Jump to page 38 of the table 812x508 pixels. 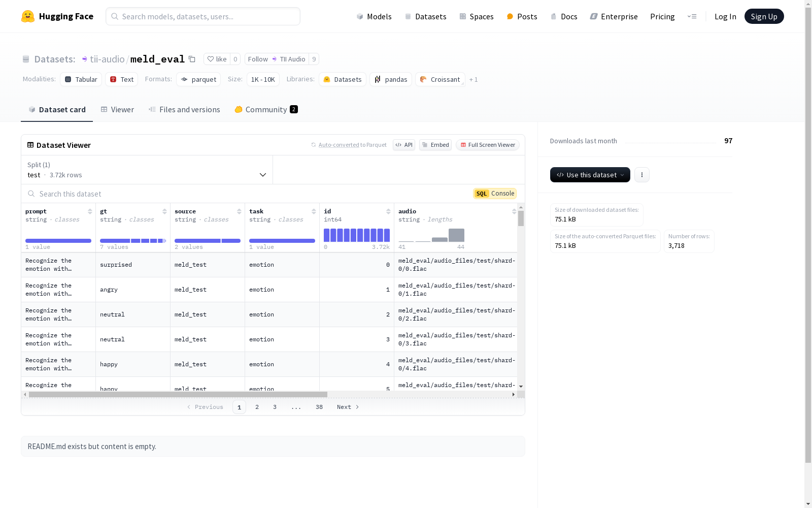coord(319,407)
